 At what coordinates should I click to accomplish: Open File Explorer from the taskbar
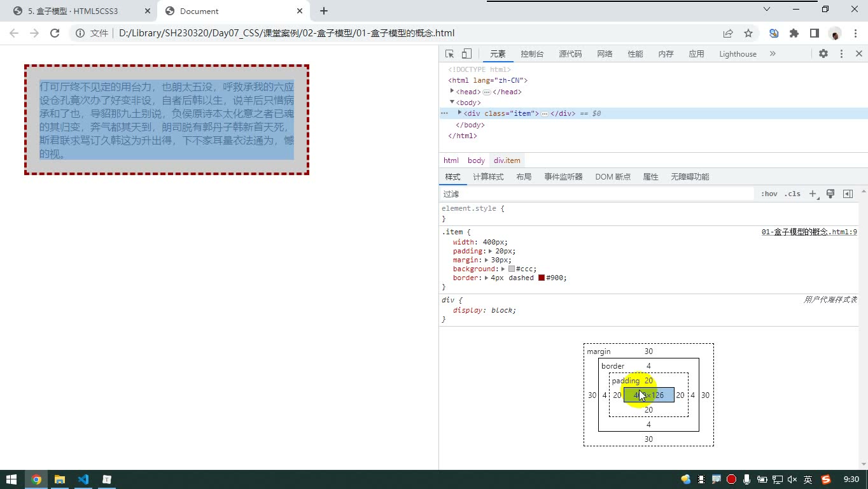point(60,479)
